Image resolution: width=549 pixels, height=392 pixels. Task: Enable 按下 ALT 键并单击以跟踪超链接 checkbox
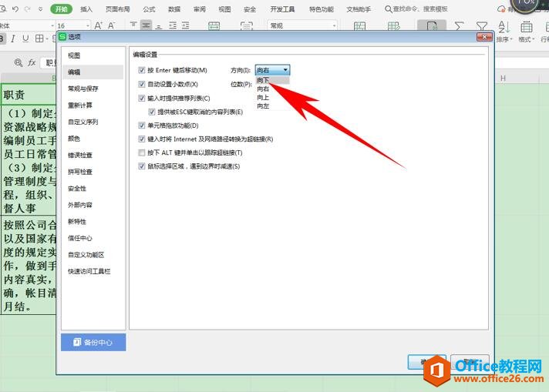click(142, 152)
